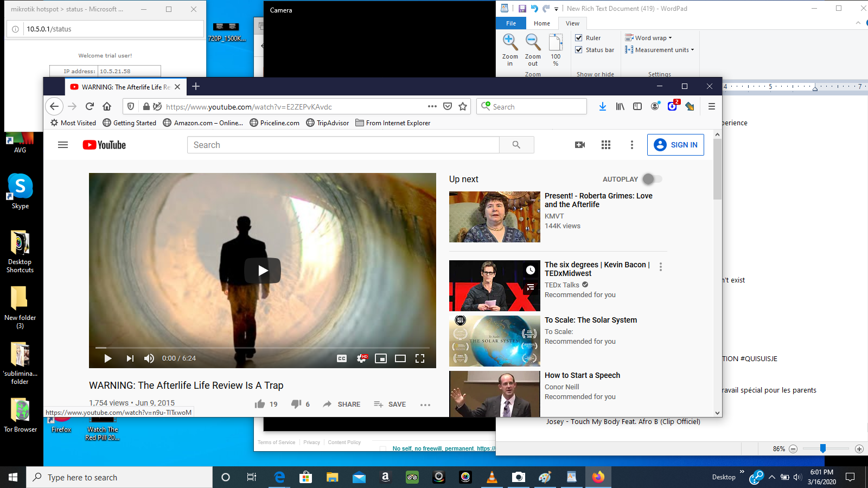Open the Firefox Downloads arrow

(x=603, y=107)
